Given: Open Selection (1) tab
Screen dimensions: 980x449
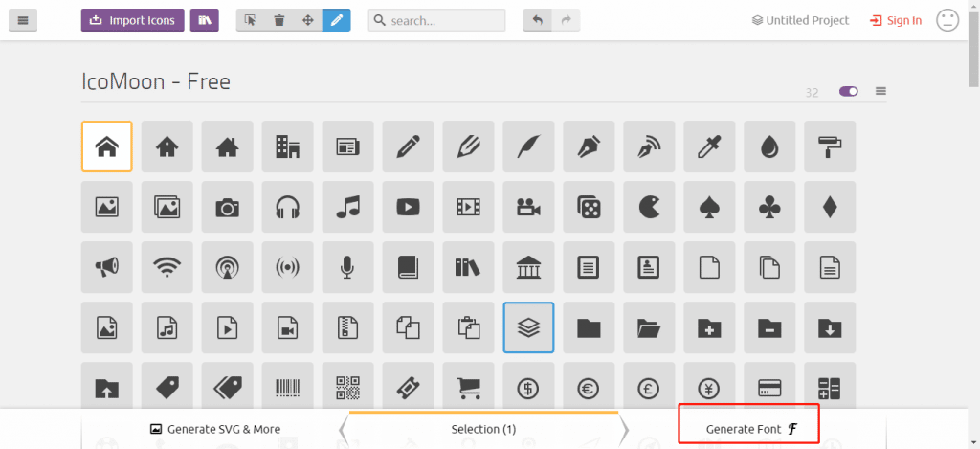Looking at the screenshot, I should [x=483, y=429].
